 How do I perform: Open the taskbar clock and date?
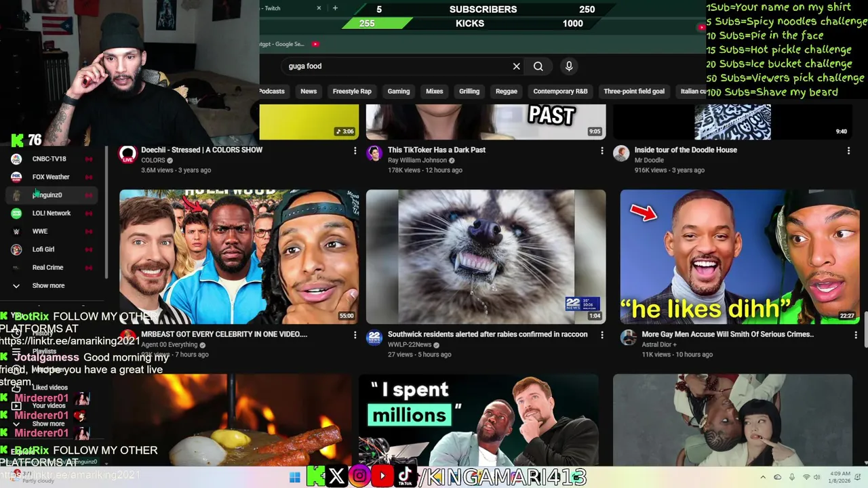click(839, 477)
